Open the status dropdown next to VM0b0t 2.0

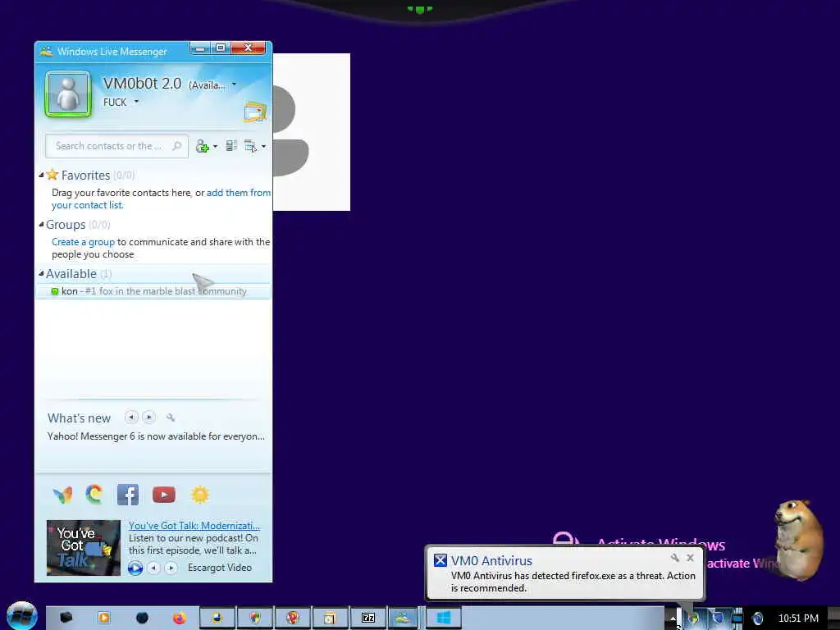tap(234, 84)
